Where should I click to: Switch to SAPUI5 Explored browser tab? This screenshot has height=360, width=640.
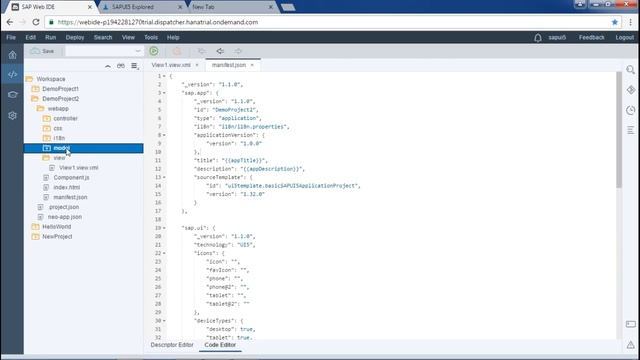tap(133, 7)
